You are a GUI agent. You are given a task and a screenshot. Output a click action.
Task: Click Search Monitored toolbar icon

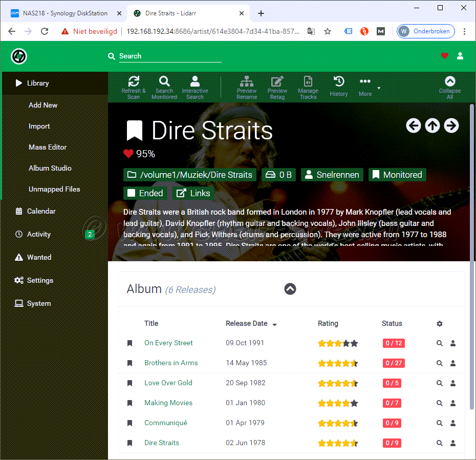point(164,88)
